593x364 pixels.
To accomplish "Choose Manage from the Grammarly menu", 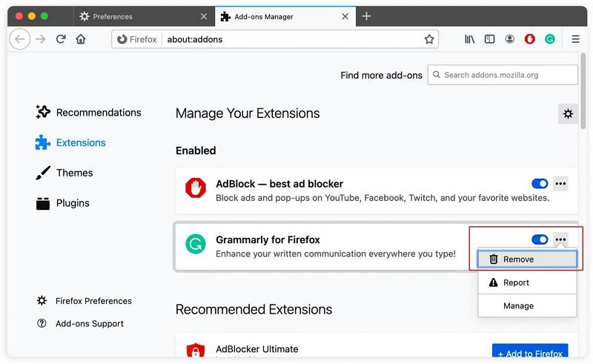I will (527, 305).
